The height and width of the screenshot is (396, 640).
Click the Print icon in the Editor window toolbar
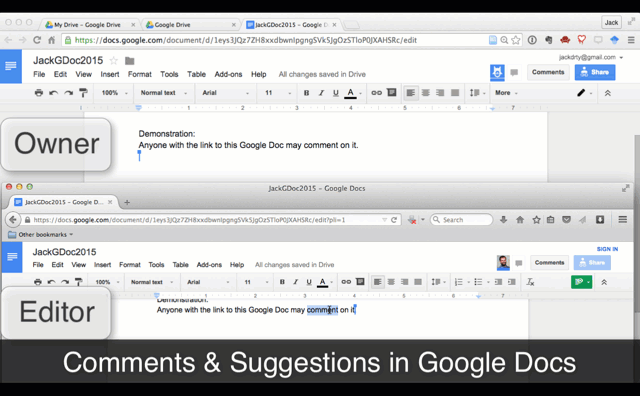[x=38, y=282]
